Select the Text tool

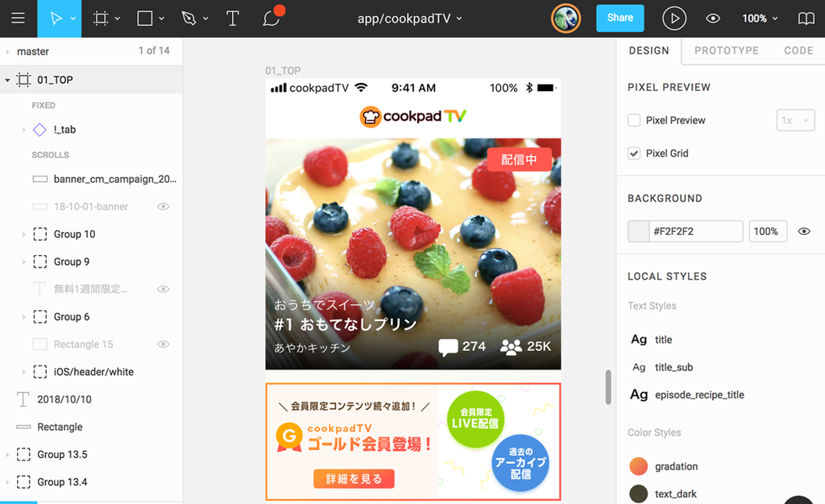pos(232,19)
